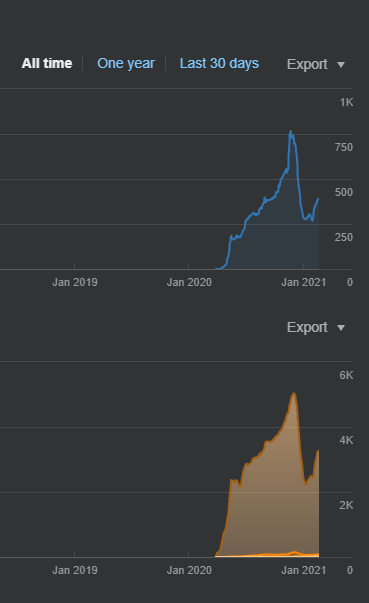The image size is (369, 603).
Task: Switch to the One year view
Action: pyautogui.click(x=126, y=63)
